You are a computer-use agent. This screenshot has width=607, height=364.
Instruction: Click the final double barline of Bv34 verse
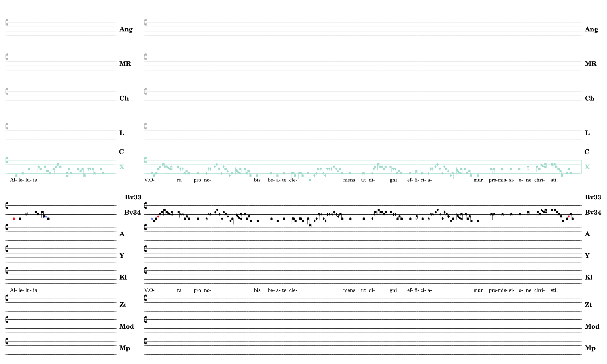tap(582, 212)
